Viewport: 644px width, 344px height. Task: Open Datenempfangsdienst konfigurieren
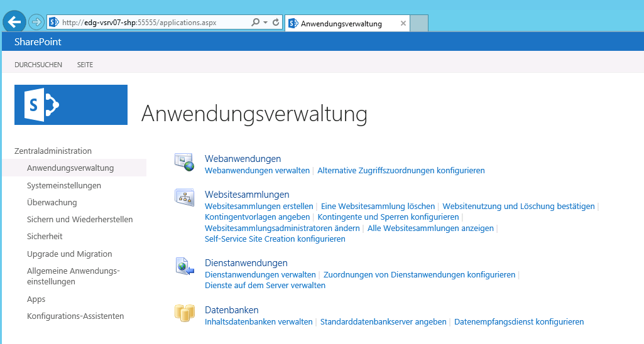click(x=519, y=322)
